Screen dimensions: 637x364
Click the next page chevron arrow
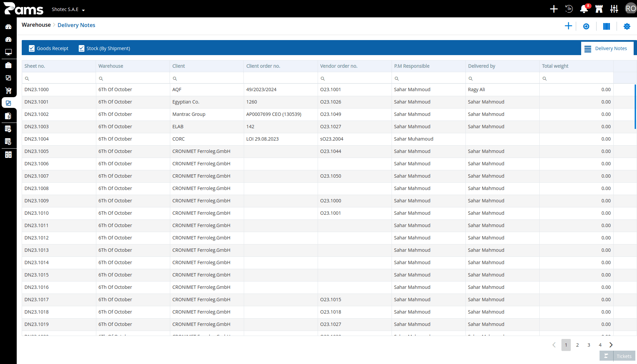pos(611,345)
